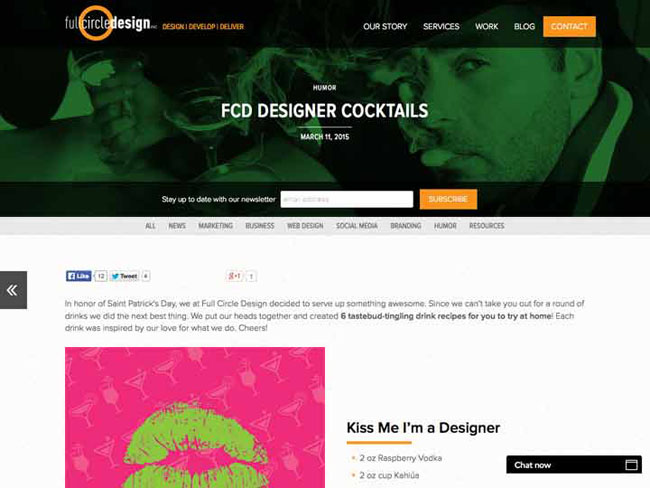This screenshot has width=650, height=488.
Task: Open the previous post double-arrow
Action: (13, 290)
